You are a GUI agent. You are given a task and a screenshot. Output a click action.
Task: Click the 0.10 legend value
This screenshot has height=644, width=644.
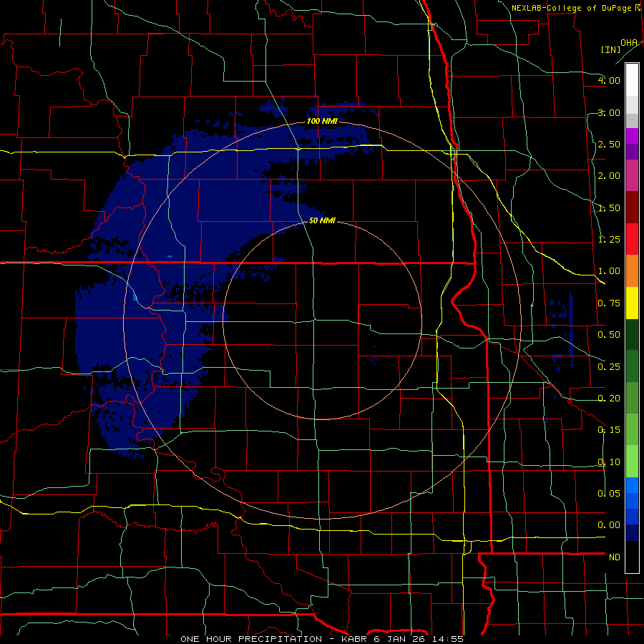pos(609,462)
